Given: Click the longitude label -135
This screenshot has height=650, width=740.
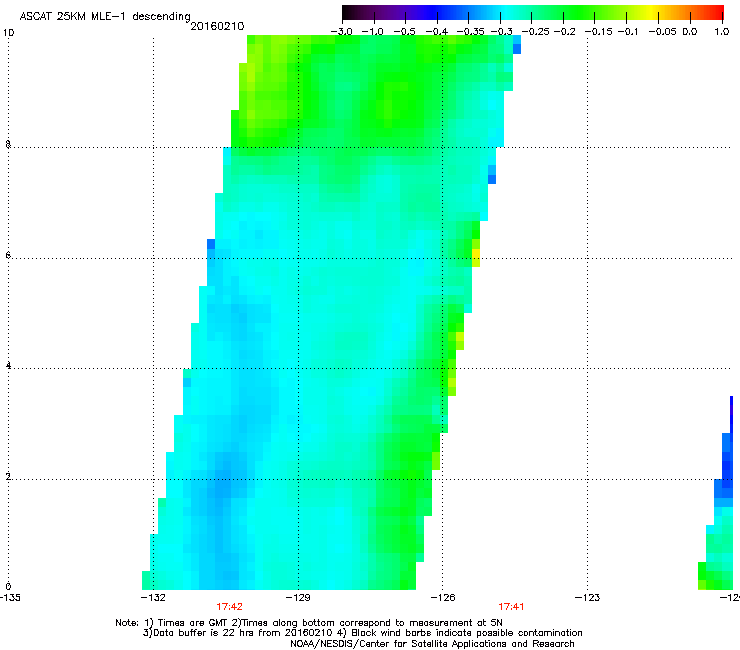Looking at the screenshot, I should [x=10, y=598].
